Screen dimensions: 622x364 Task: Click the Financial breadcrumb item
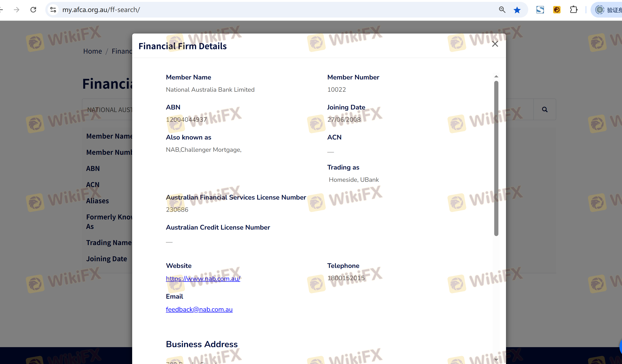(122, 51)
